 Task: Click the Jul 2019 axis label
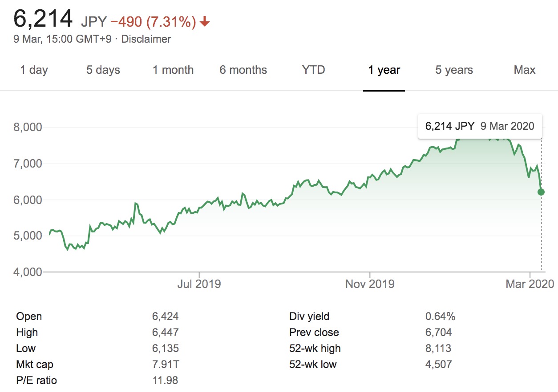tap(199, 284)
